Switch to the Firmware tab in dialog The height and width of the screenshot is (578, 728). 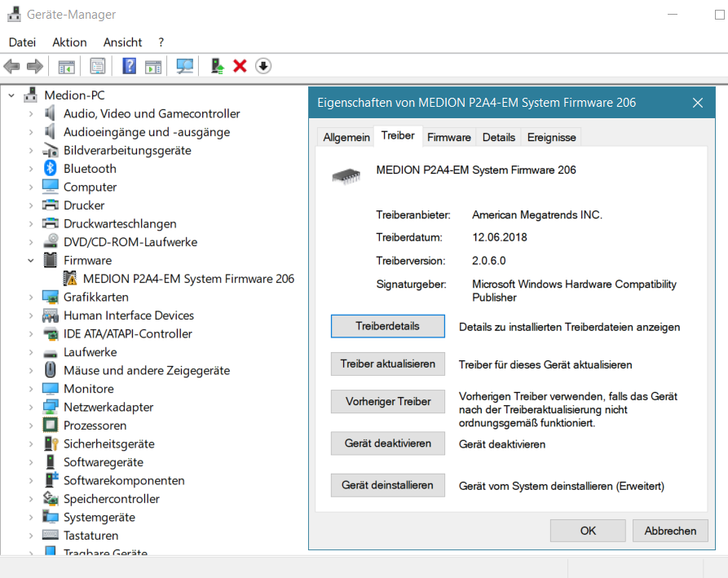[449, 138]
